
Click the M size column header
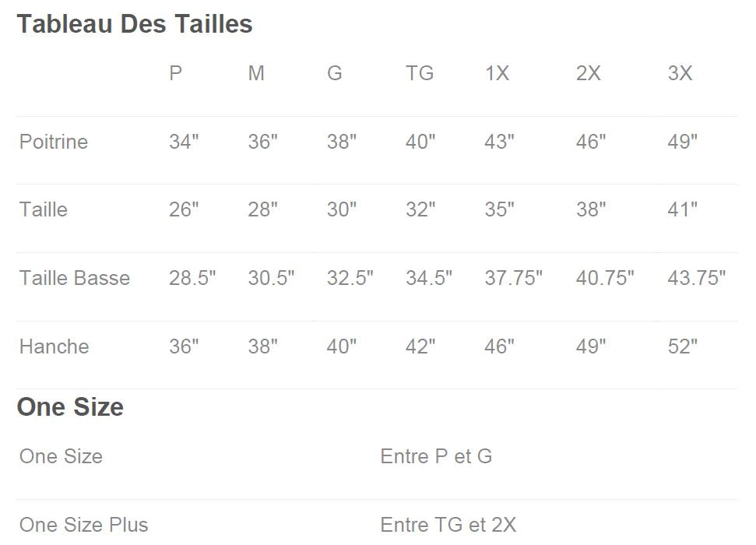click(x=256, y=73)
